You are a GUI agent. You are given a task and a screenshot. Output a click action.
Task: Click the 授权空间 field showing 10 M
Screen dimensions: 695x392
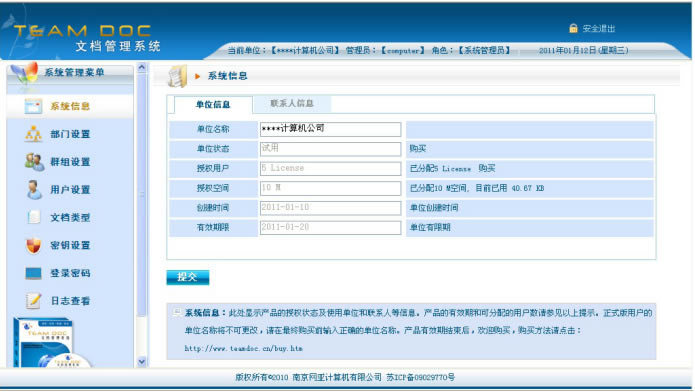click(331, 188)
